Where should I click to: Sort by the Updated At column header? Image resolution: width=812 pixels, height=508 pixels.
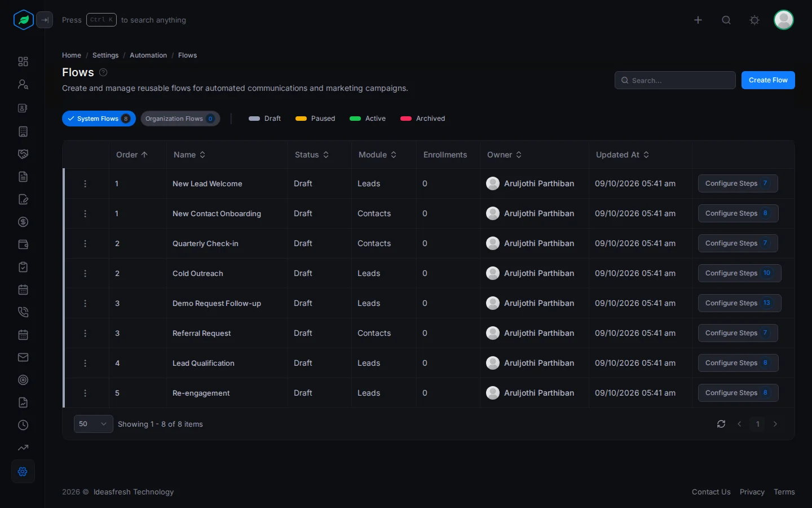tap(623, 155)
